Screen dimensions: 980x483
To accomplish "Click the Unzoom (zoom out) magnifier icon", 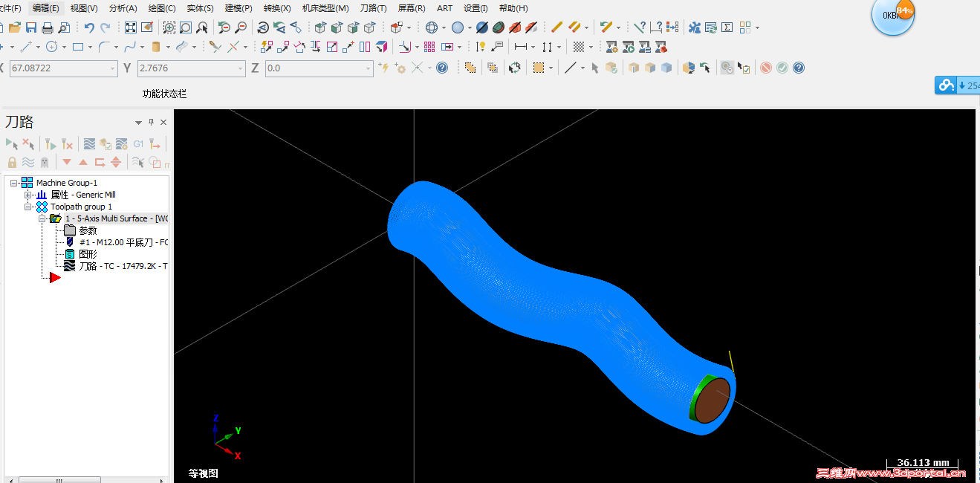I will [240, 27].
